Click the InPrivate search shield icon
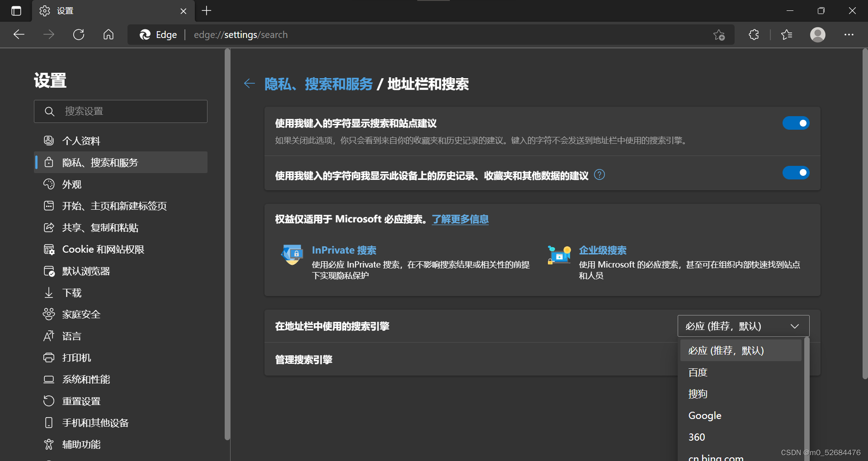 [x=292, y=254]
